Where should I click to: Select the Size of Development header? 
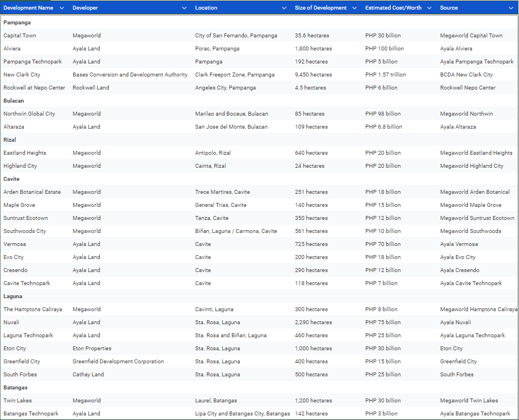pos(320,7)
